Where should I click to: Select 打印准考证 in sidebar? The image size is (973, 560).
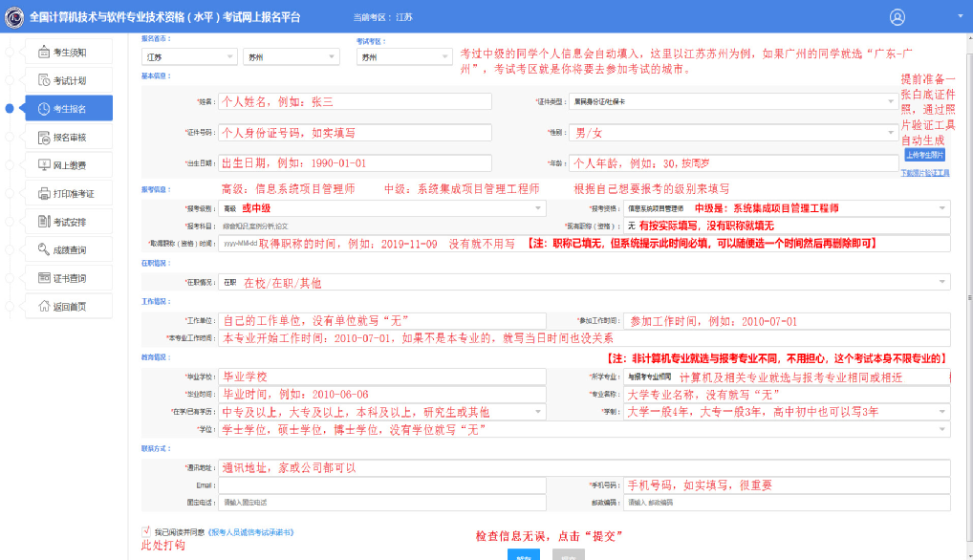click(69, 194)
